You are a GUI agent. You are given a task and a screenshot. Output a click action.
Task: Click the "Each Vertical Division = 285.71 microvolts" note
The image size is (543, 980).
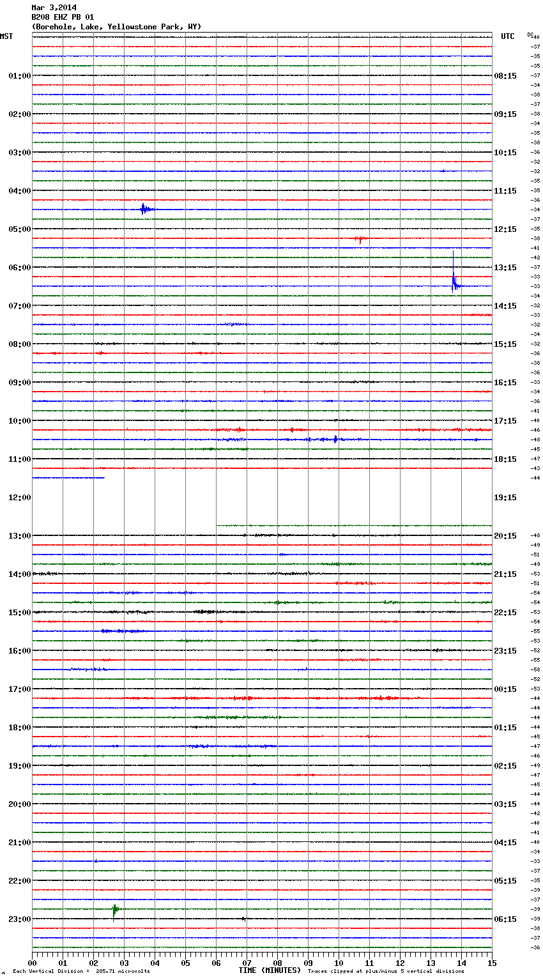(81, 971)
